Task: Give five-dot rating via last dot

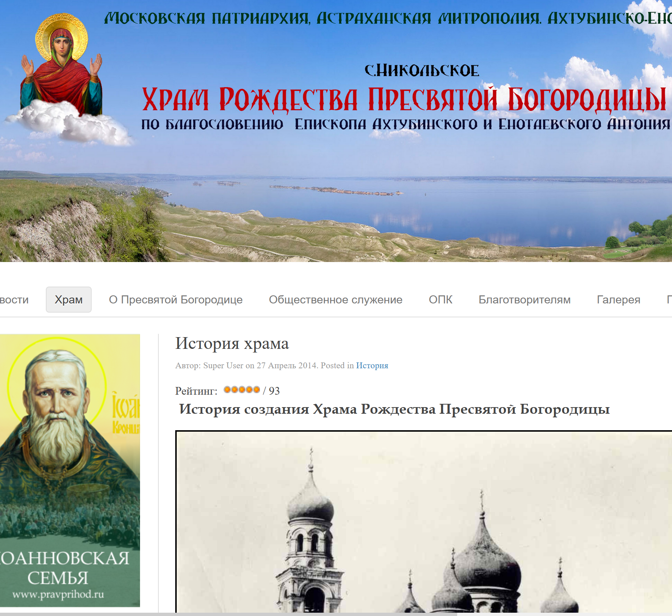Action: coord(257,390)
